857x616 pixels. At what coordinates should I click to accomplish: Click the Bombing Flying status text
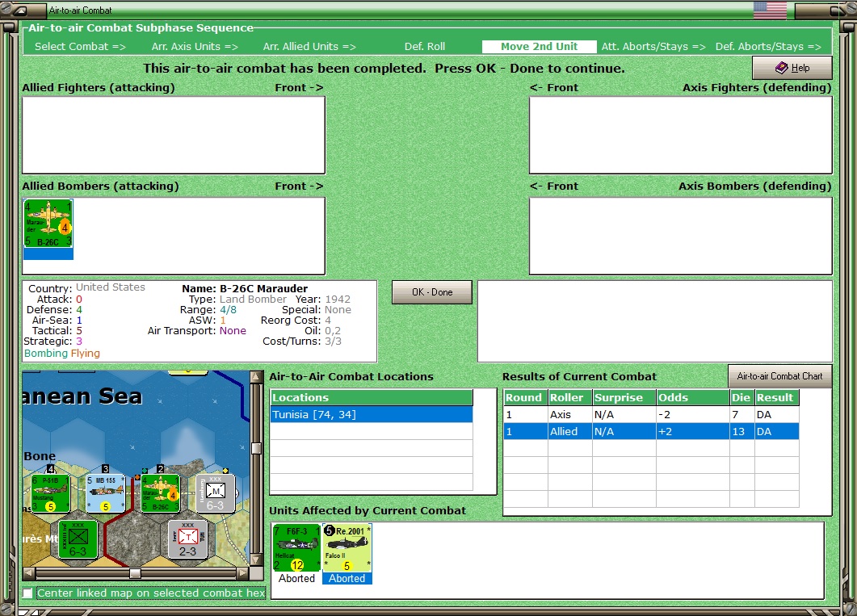61,354
